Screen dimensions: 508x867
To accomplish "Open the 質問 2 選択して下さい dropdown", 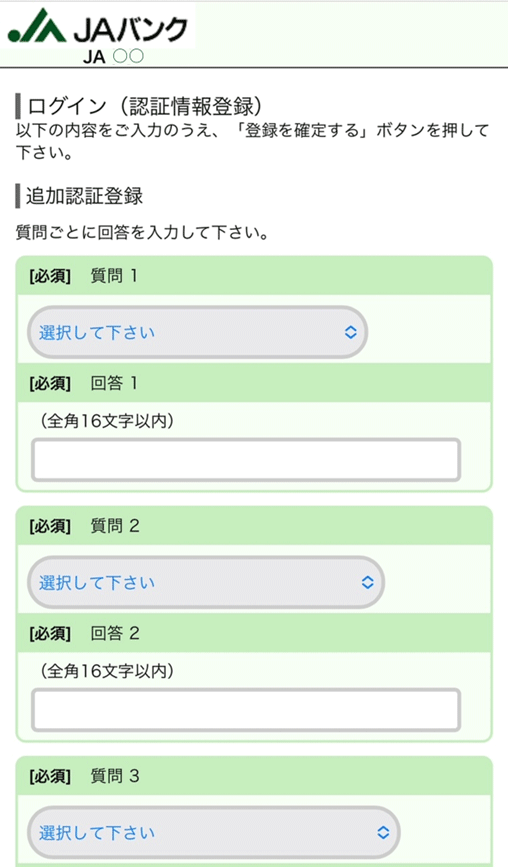I will point(206,582).
